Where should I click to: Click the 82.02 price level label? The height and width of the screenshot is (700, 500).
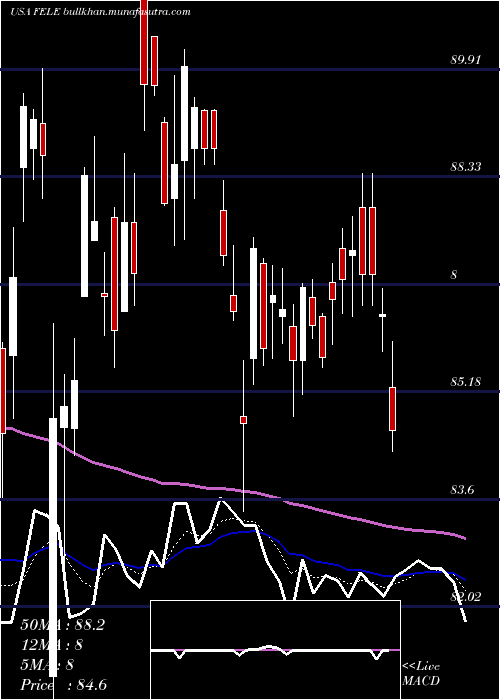[468, 596]
